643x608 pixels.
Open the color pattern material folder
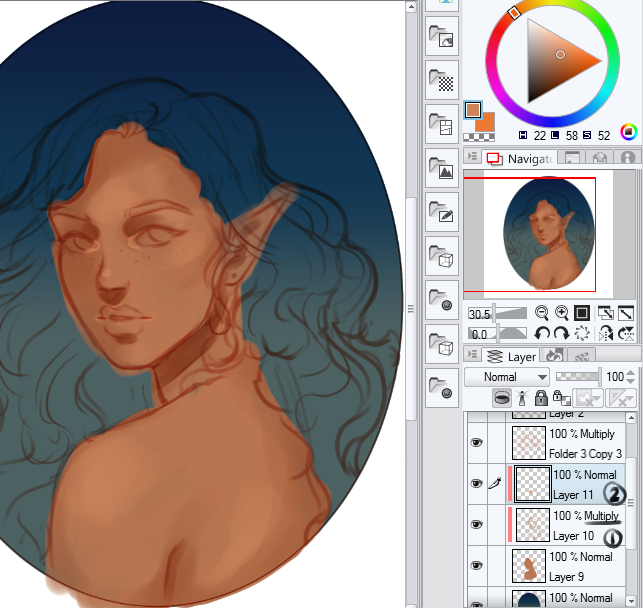441,36
